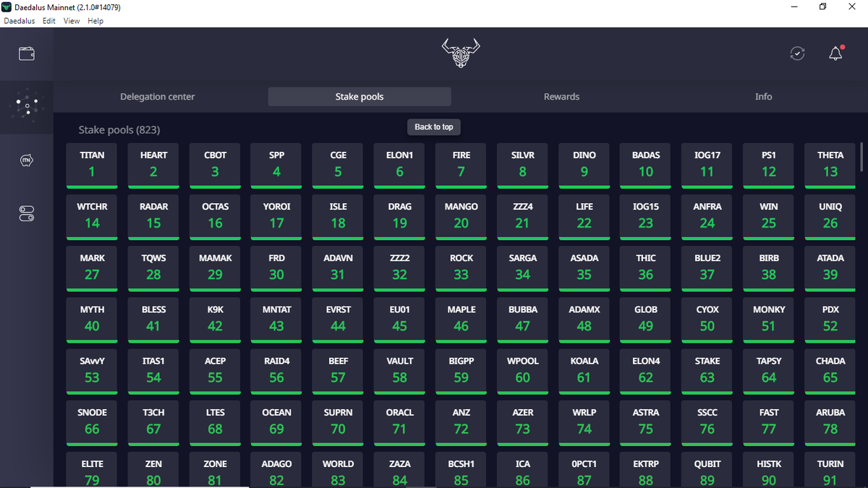Screen dimensions: 868x488
Task: Select the BUBBA pool ranked 47
Action: pos(522,320)
